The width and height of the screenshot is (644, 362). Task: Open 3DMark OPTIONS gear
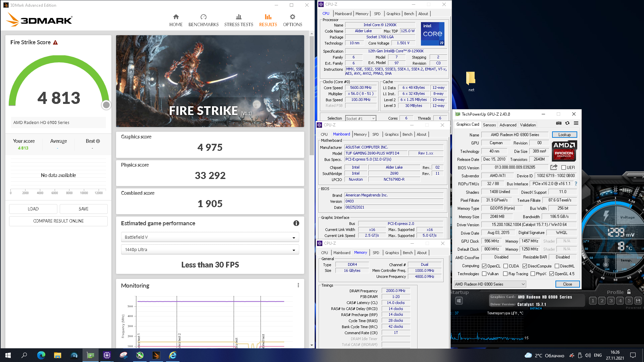click(292, 20)
